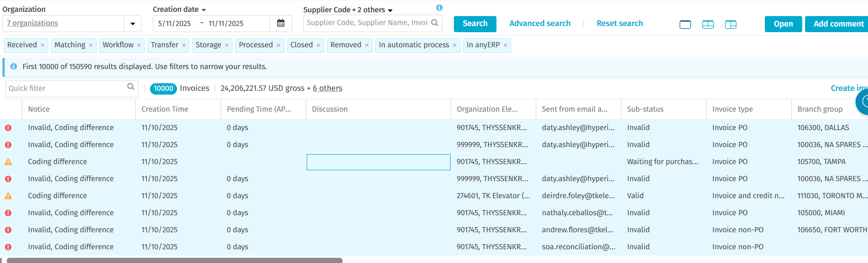Image resolution: width=868 pixels, height=263 pixels.
Task: Click the quick filter magnifier icon
Action: tap(131, 87)
